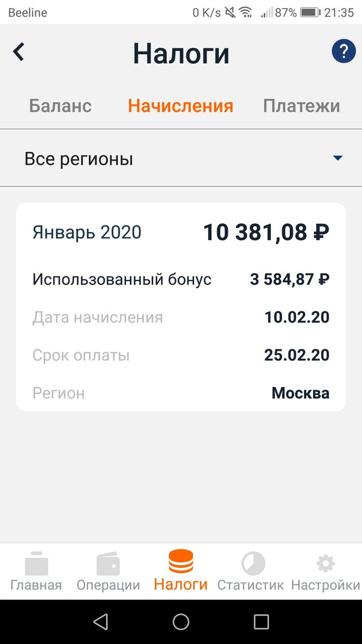
Task: Select the 10 381,08 ₽ amount
Action: 267,231
